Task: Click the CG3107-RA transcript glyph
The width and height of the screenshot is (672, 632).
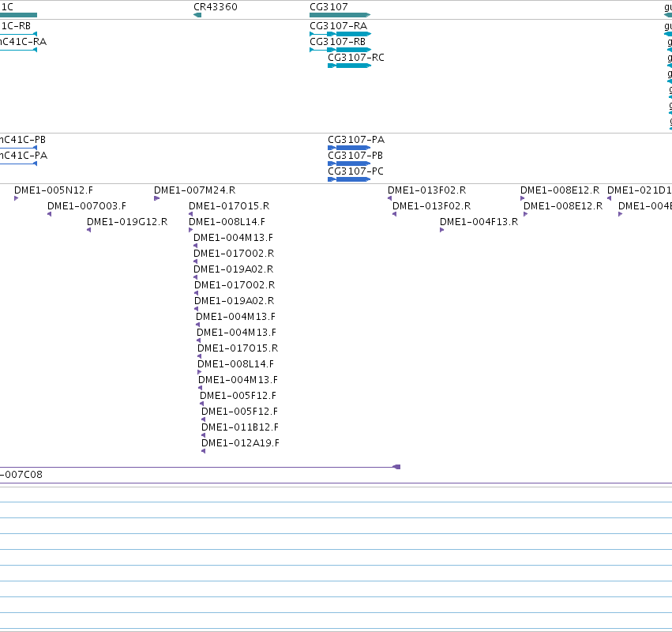Action: 340,34
